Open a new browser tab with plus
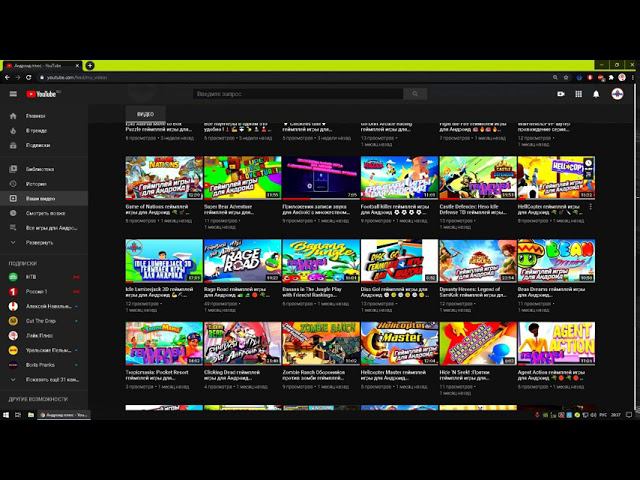 90,65
